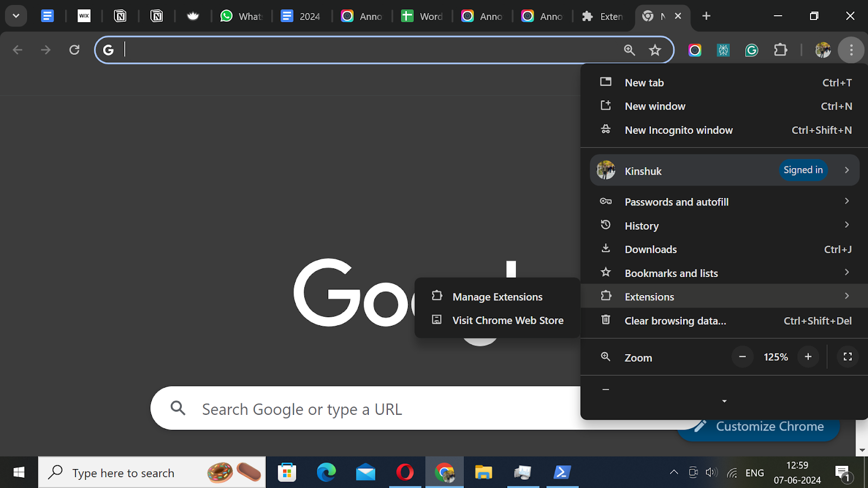This screenshot has height=488, width=868.
Task: Open a new tab with plus button
Action: (706, 16)
